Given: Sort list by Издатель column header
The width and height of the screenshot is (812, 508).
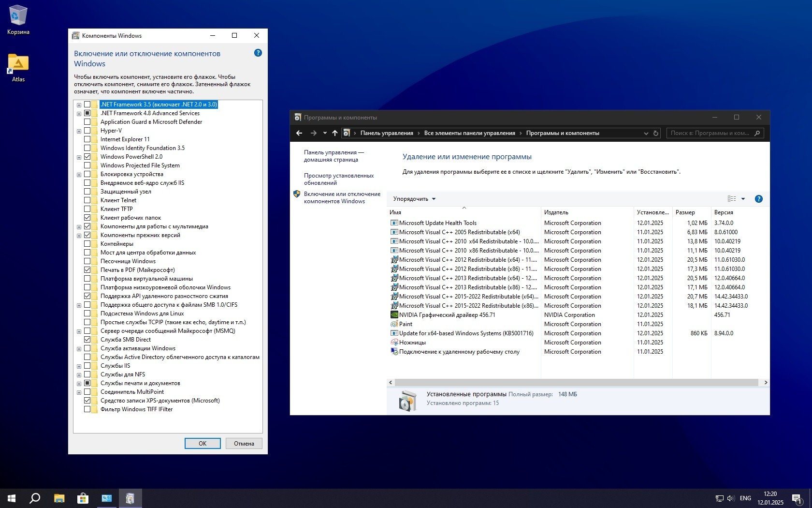Looking at the screenshot, I should pyautogui.click(x=556, y=212).
